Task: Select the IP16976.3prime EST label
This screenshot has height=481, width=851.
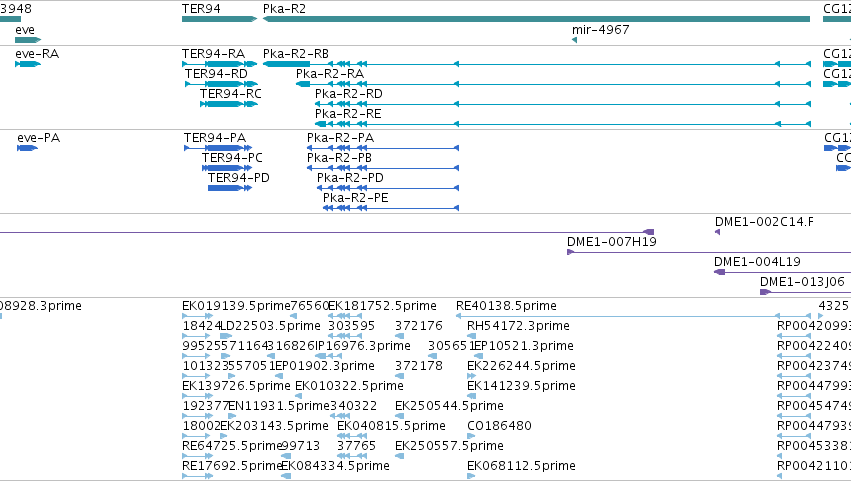Action: click(363, 346)
